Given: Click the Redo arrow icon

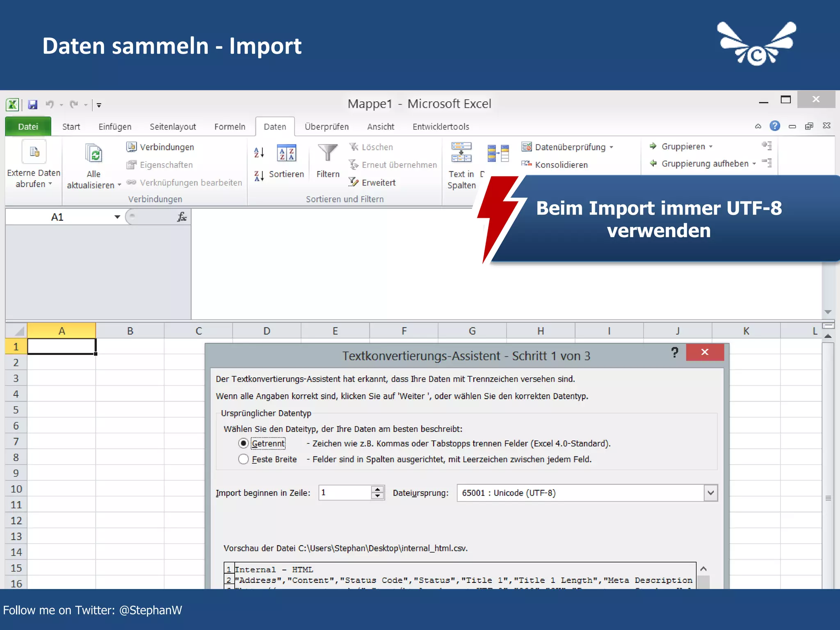Looking at the screenshot, I should pyautogui.click(x=74, y=105).
